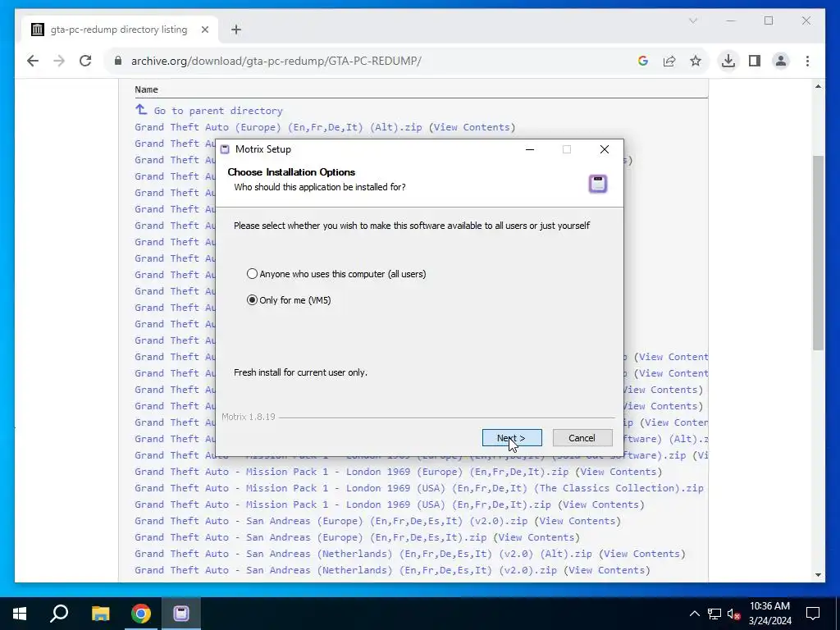Click the Motrix Setup title icon
Screen dimensions: 840x630
point(225,149)
